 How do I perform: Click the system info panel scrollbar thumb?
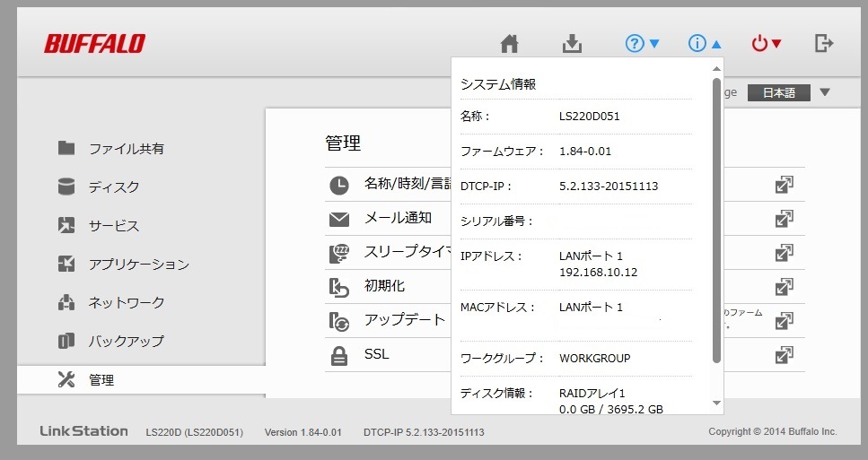717,220
